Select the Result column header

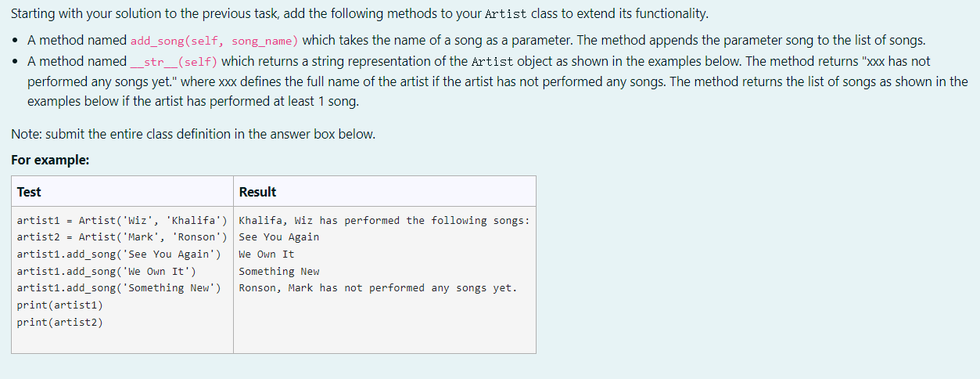(x=257, y=192)
